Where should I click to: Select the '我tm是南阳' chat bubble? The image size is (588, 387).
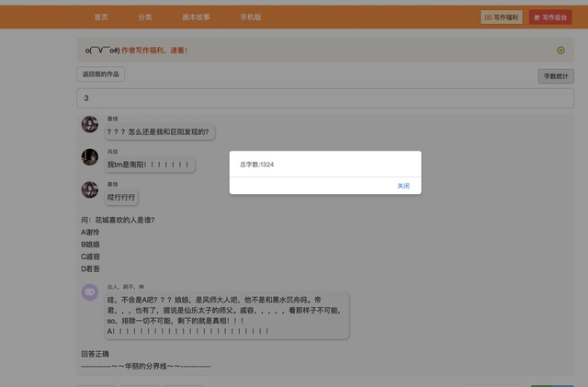click(x=149, y=165)
